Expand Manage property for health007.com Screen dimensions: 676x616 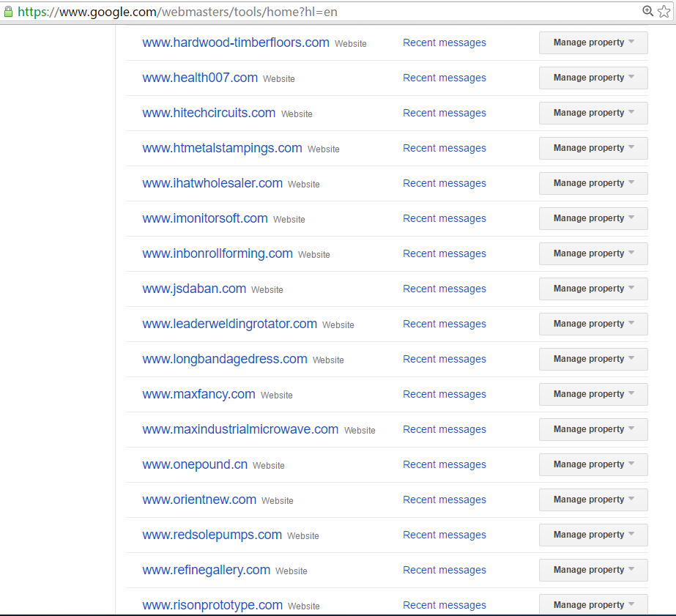[593, 78]
